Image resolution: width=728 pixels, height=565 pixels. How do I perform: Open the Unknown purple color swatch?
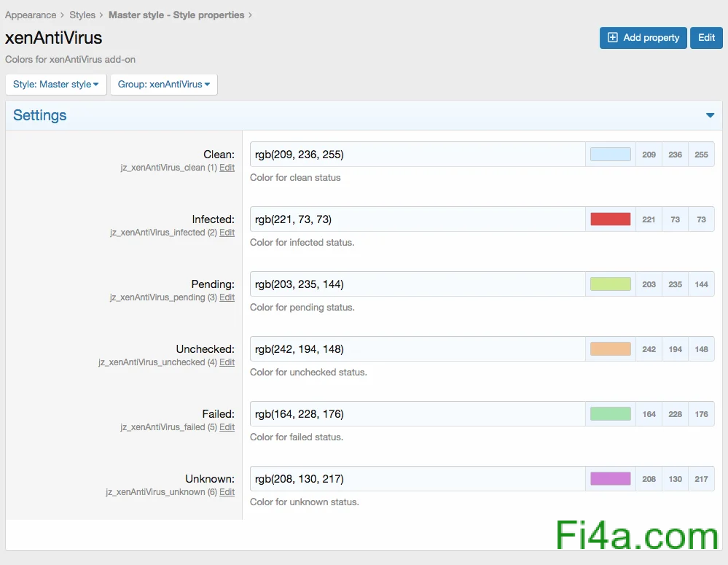610,479
